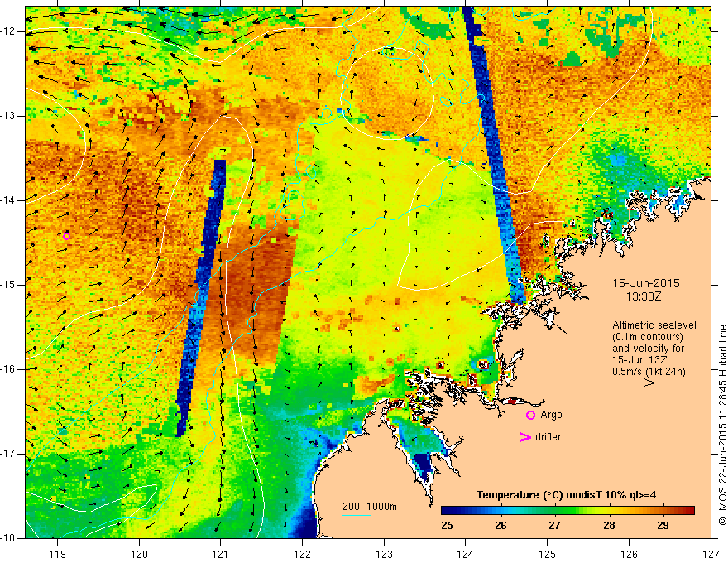Click the longitude label "123"
Image resolution: width=728 pixels, height=563 pixels.
[x=384, y=554]
